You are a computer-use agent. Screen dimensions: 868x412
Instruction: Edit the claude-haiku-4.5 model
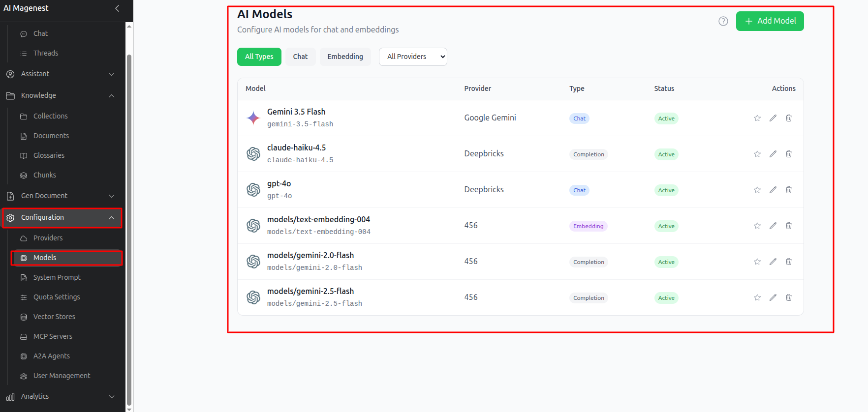[x=773, y=154]
